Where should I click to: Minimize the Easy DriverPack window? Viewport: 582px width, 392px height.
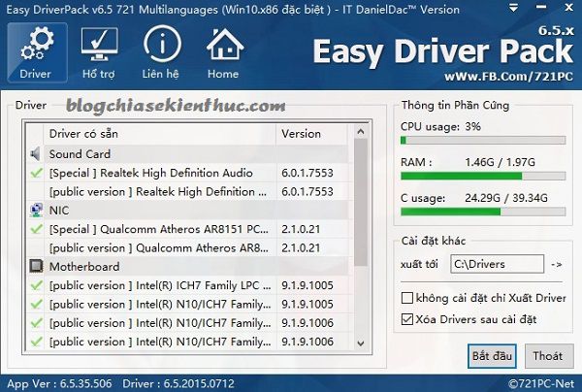[541, 8]
